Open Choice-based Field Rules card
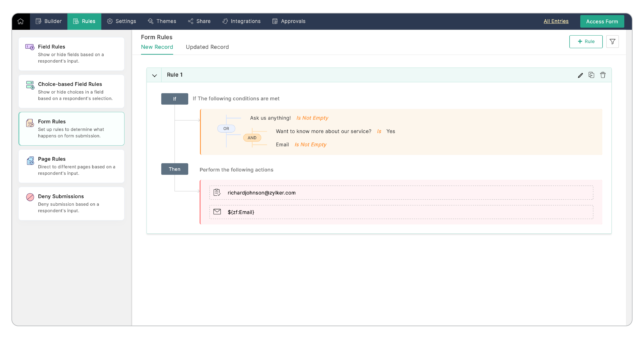The width and height of the screenshot is (644, 339). coord(71,91)
